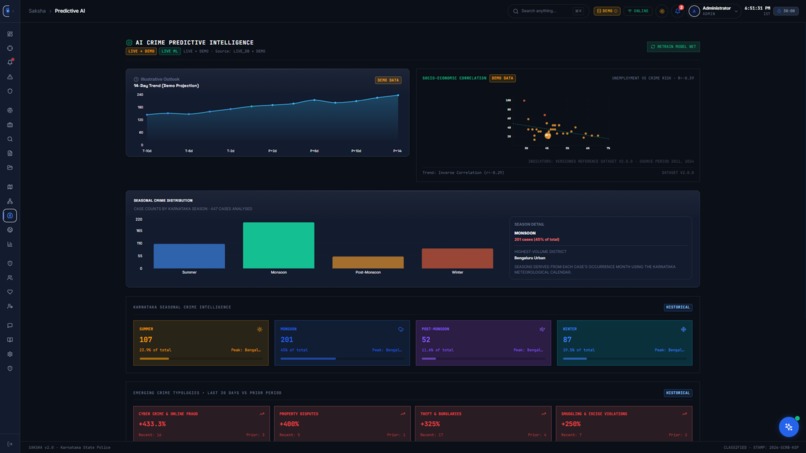Click HISTORICAL badge in Emerging Crime Typologies

[x=677, y=393]
